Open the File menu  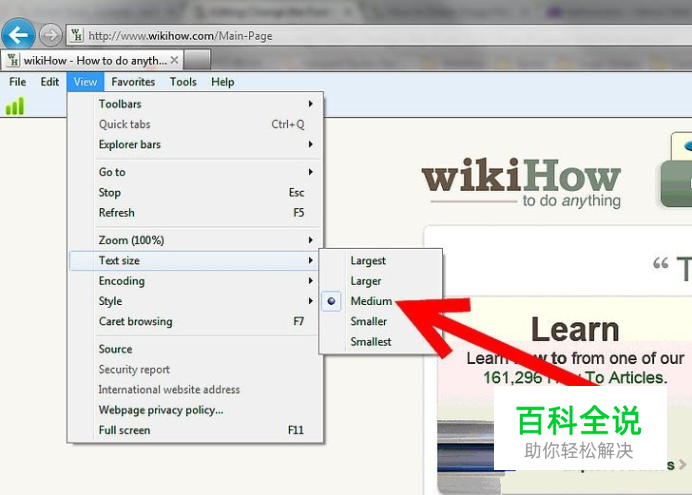point(17,82)
